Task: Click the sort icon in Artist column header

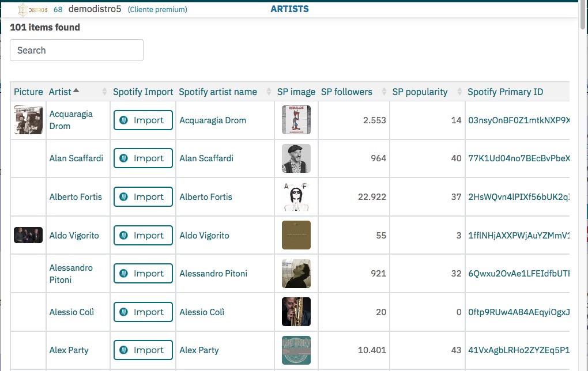Action: (x=76, y=90)
